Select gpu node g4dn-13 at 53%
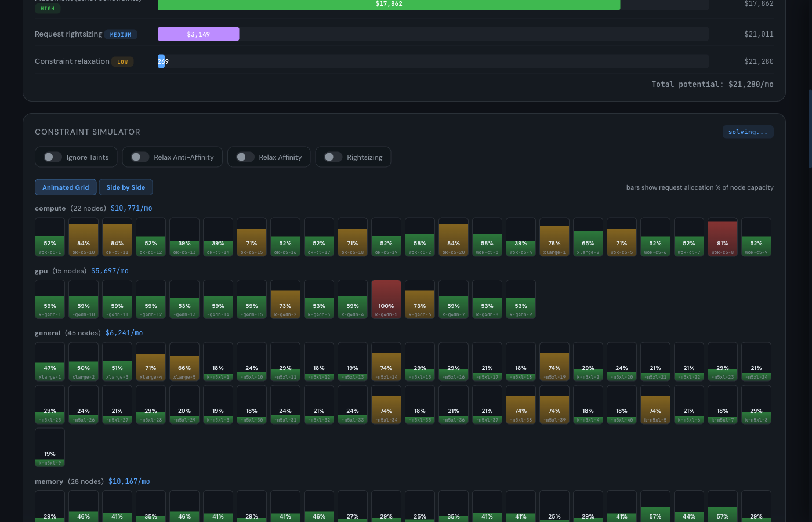The image size is (812, 522). click(184, 299)
